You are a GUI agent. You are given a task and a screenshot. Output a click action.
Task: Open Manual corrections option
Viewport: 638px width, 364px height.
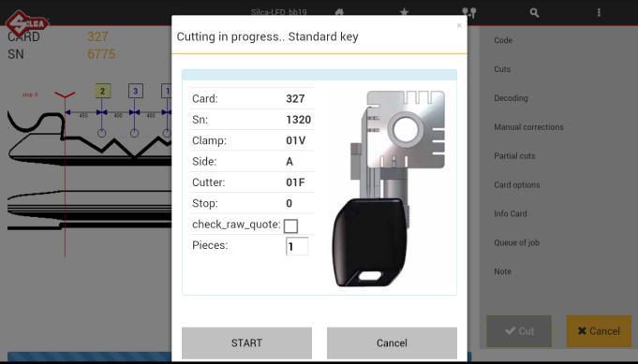pyautogui.click(x=528, y=127)
